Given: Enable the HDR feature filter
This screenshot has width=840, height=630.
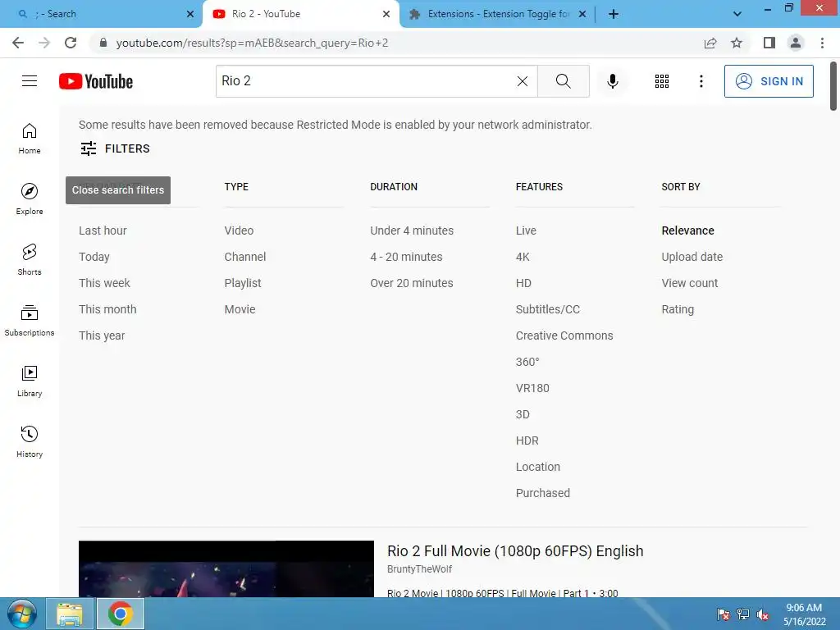Looking at the screenshot, I should click(527, 441).
